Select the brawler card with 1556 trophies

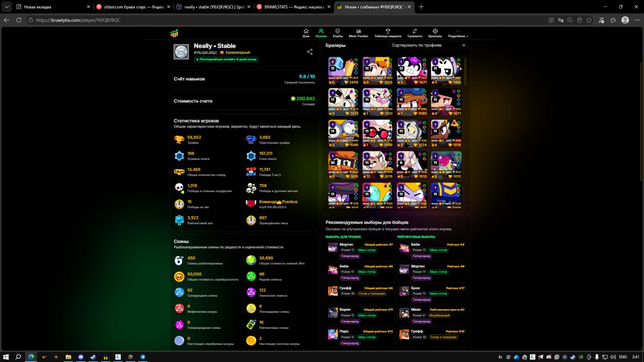tap(378, 70)
